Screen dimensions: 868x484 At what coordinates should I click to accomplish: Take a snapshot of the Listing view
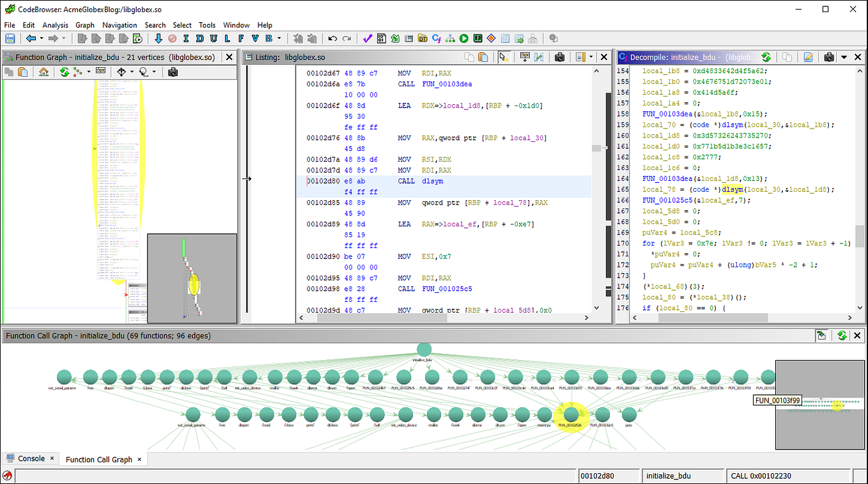pyautogui.click(x=559, y=57)
